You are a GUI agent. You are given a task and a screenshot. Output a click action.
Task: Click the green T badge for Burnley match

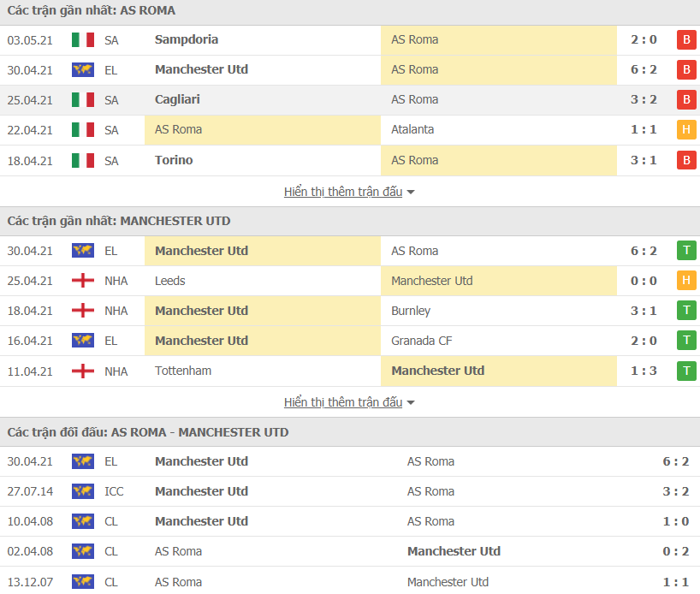[x=685, y=311]
